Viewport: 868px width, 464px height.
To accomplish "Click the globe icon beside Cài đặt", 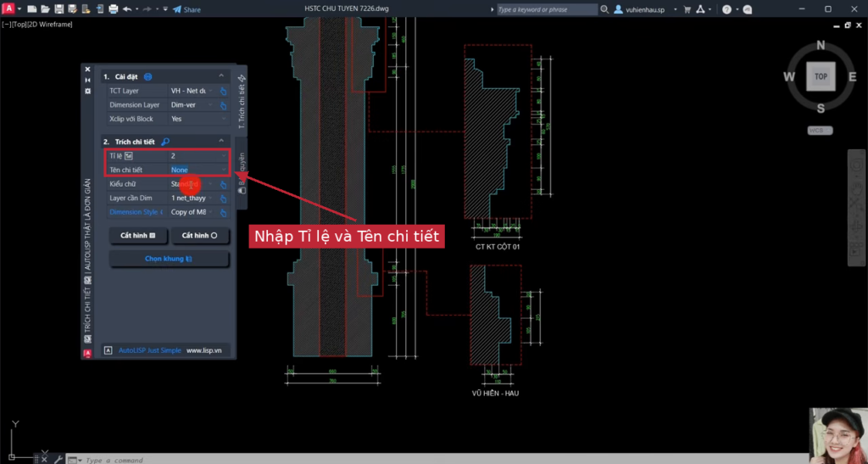I will (x=147, y=76).
